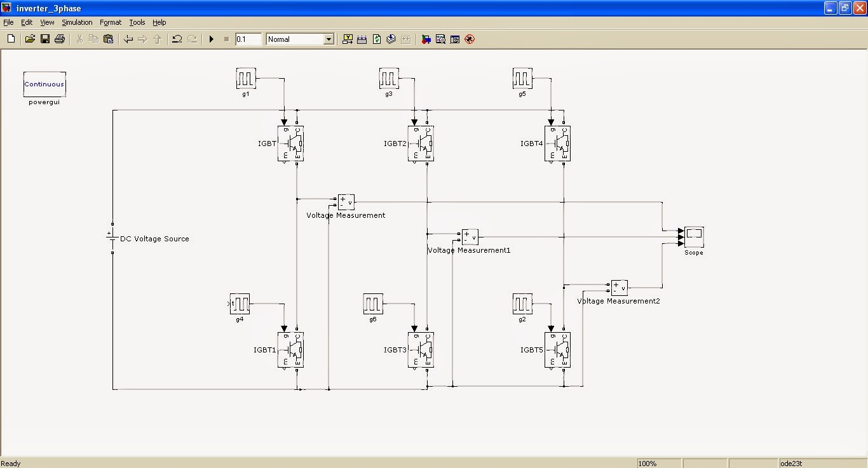Select the DC Voltage Source battery symbol

pos(112,238)
